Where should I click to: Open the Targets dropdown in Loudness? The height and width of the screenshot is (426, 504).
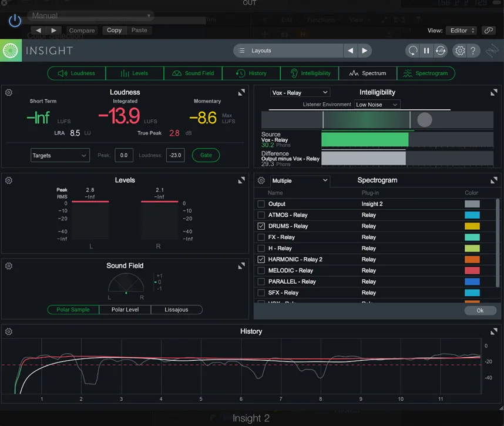pyautogui.click(x=60, y=155)
